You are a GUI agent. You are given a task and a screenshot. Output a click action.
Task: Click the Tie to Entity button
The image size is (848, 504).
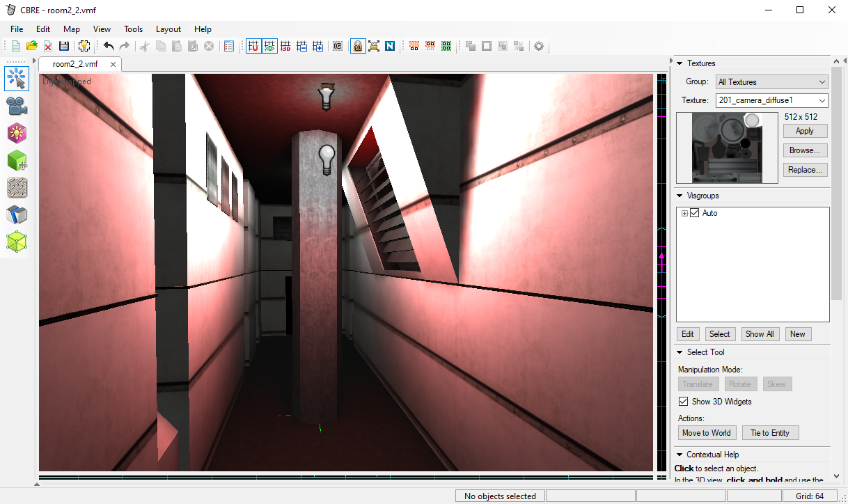(769, 433)
